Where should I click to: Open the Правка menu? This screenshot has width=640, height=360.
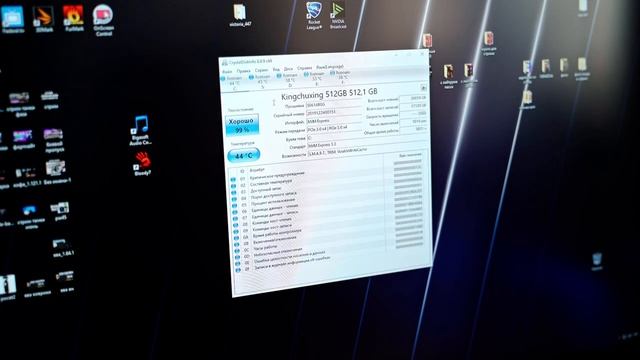tap(243, 71)
